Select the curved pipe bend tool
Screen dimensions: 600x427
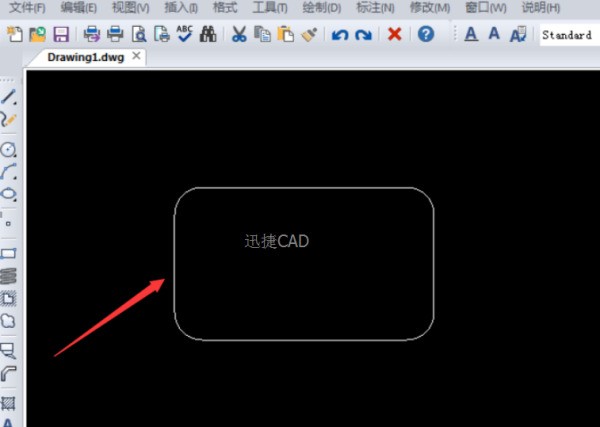[8, 373]
